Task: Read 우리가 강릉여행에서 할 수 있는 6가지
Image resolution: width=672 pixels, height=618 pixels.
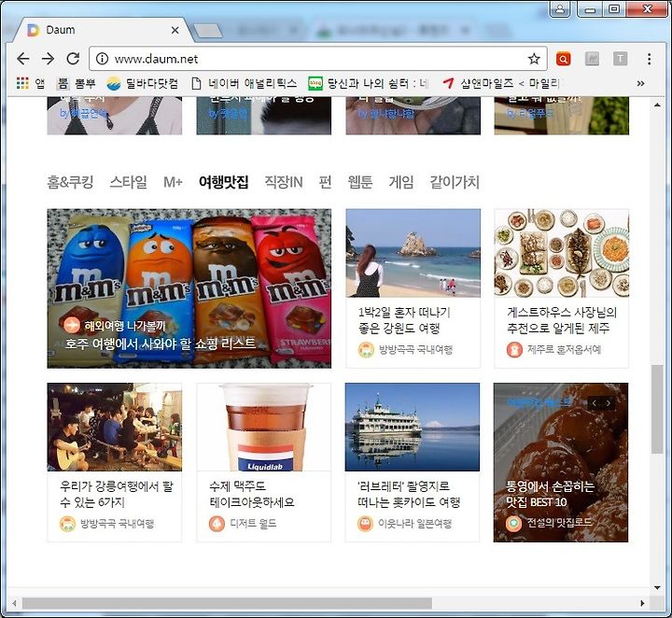Action: (117, 494)
